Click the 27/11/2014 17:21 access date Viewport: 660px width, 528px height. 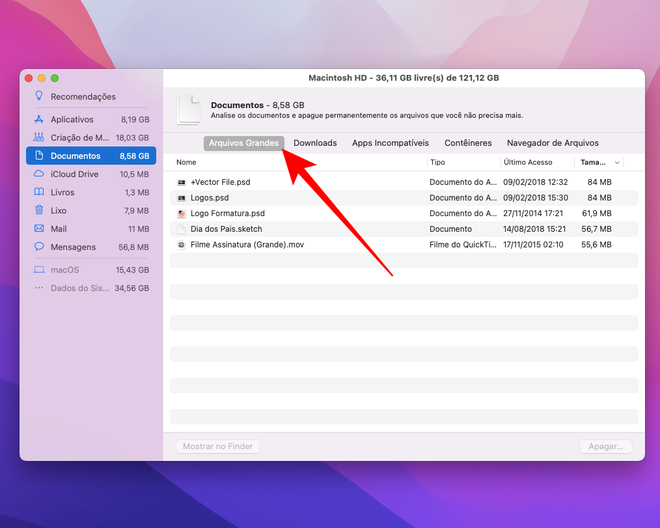(x=533, y=213)
